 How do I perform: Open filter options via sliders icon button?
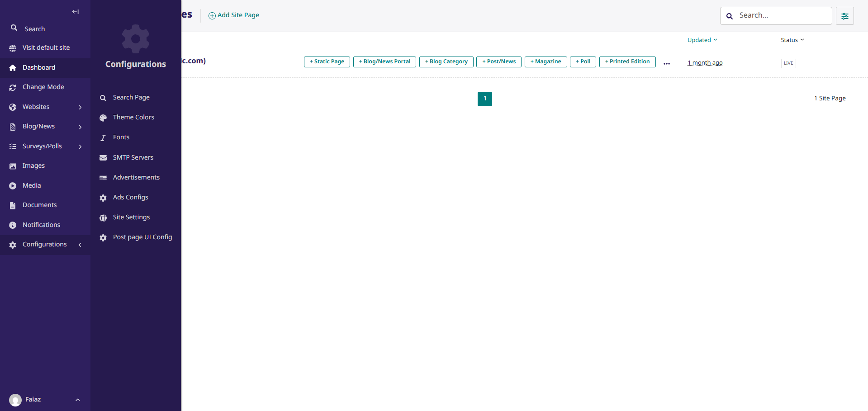845,16
